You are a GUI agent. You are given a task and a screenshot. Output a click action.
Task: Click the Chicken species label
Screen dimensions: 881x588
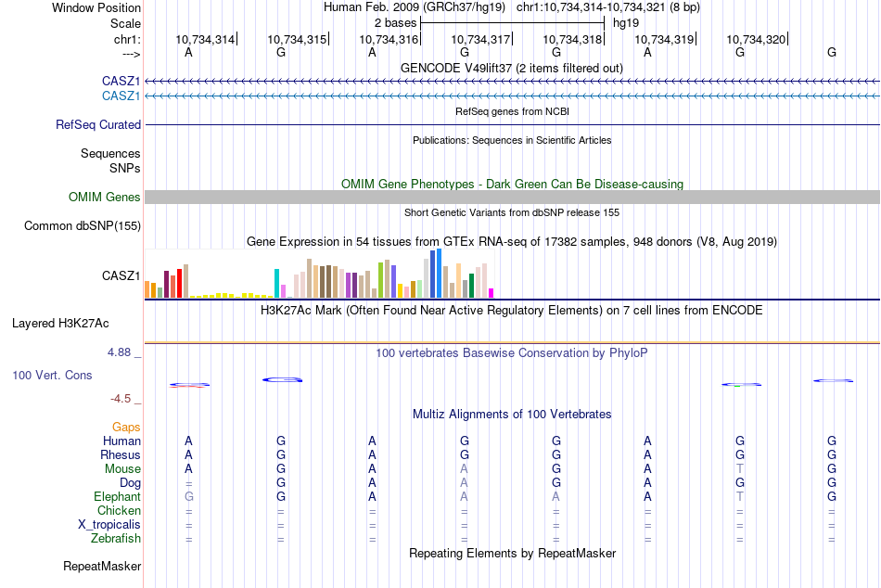coord(119,510)
